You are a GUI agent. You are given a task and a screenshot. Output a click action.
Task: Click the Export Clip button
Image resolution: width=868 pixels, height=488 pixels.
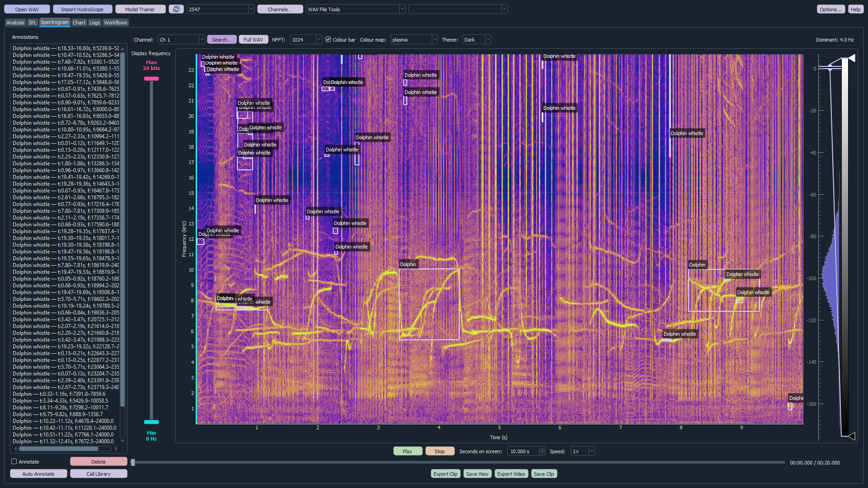coord(445,474)
